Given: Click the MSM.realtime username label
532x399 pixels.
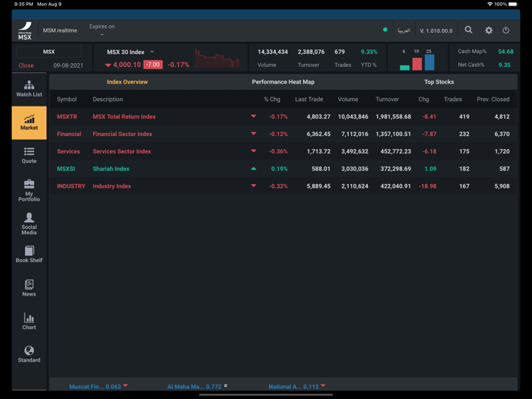Looking at the screenshot, I should [60, 30].
